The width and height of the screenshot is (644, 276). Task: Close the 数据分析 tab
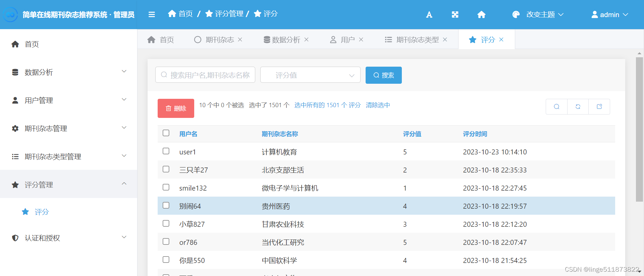(306, 40)
